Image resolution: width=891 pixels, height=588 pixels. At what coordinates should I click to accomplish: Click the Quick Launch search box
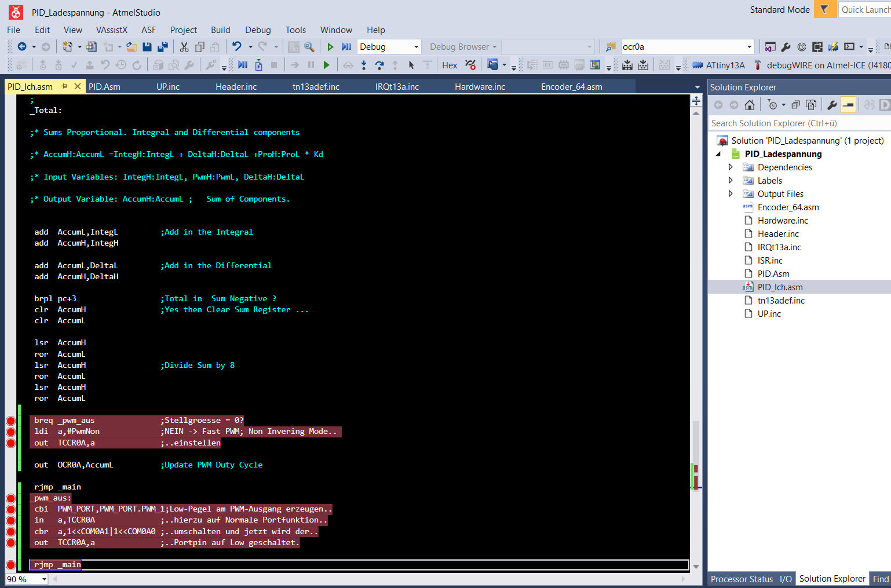click(865, 9)
